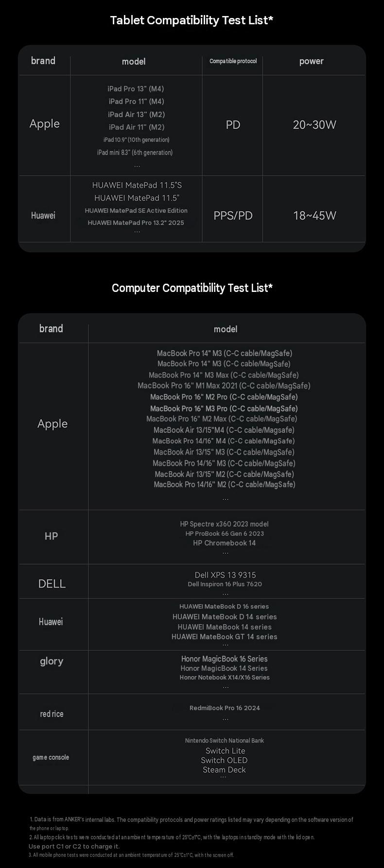The width and height of the screenshot is (384, 868).
Task: Select the iPad Pro 13" (M4) entry
Action: [136, 89]
